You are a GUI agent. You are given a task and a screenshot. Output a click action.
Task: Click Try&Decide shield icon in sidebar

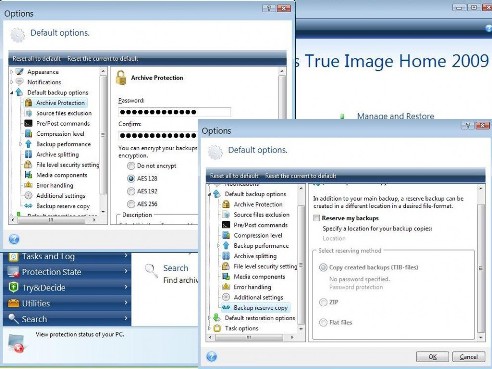13,287
